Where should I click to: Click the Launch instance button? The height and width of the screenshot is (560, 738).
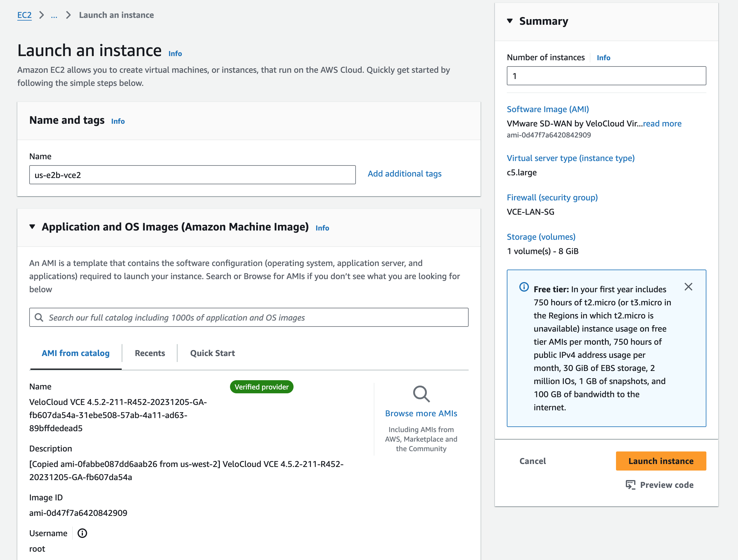pos(661,461)
